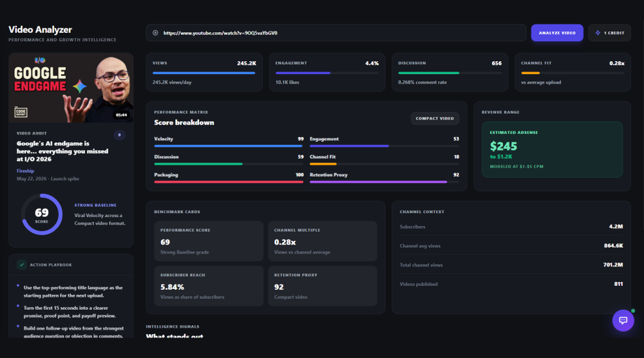This screenshot has width=644, height=358.
Task: Click the Subscribers 4.2M row
Action: coord(511,227)
